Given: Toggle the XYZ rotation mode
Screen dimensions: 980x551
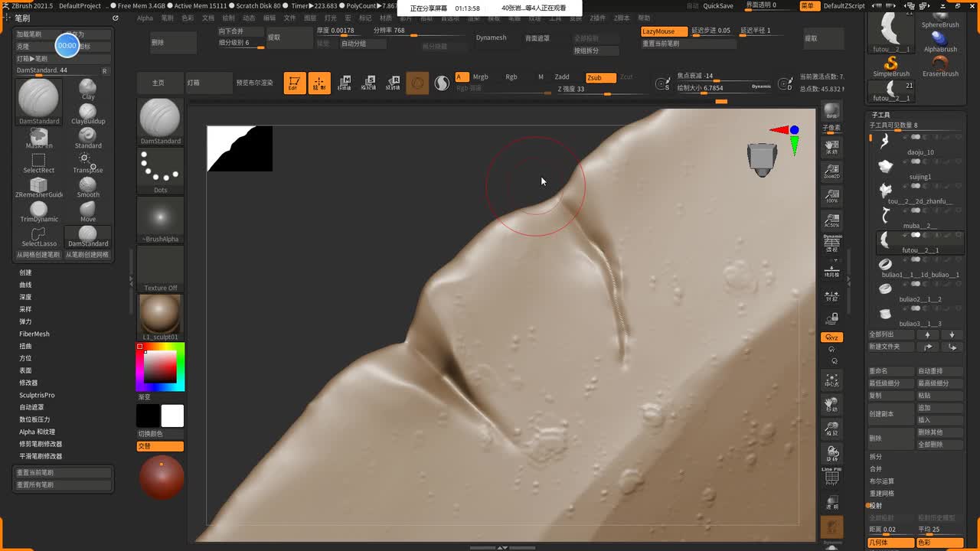Looking at the screenshot, I should tap(831, 337).
